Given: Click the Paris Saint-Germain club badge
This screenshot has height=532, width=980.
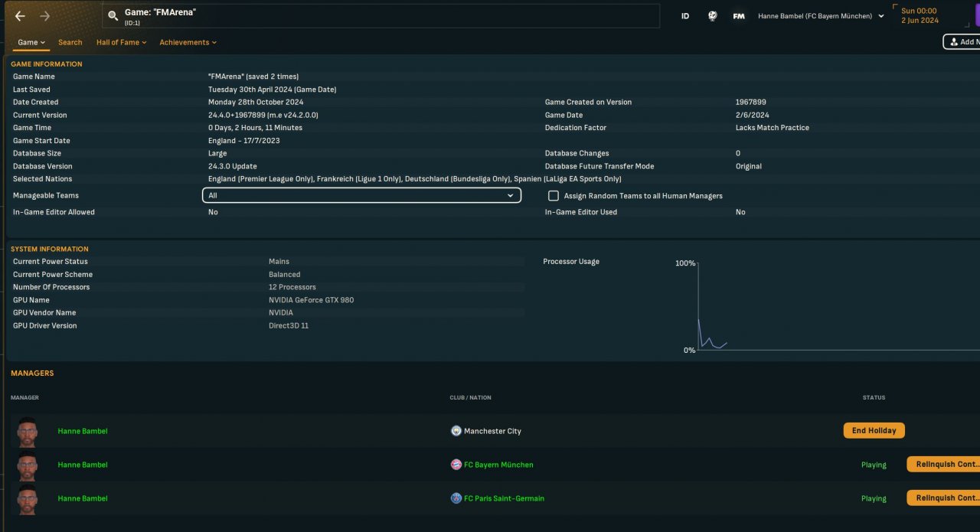Looking at the screenshot, I should (x=456, y=498).
